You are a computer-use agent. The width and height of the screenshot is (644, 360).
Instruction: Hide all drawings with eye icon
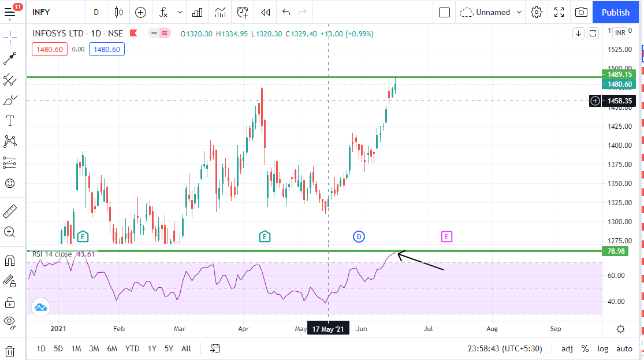click(x=10, y=321)
